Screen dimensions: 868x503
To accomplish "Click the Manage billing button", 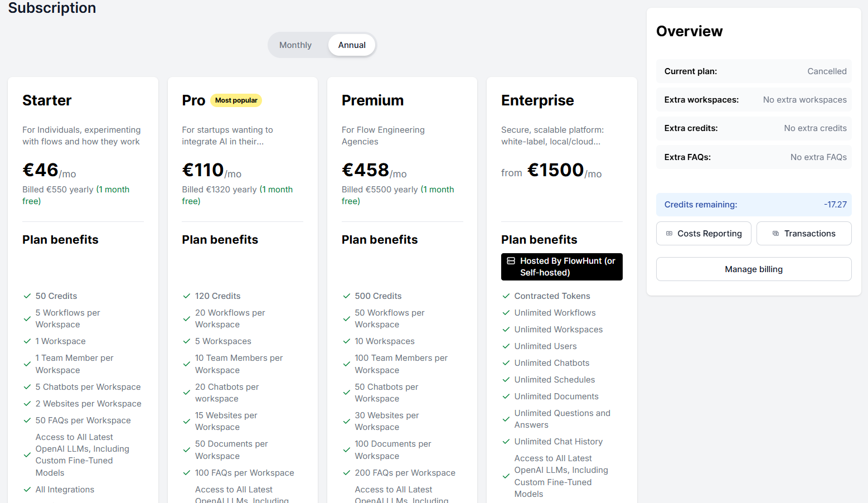I will [754, 269].
